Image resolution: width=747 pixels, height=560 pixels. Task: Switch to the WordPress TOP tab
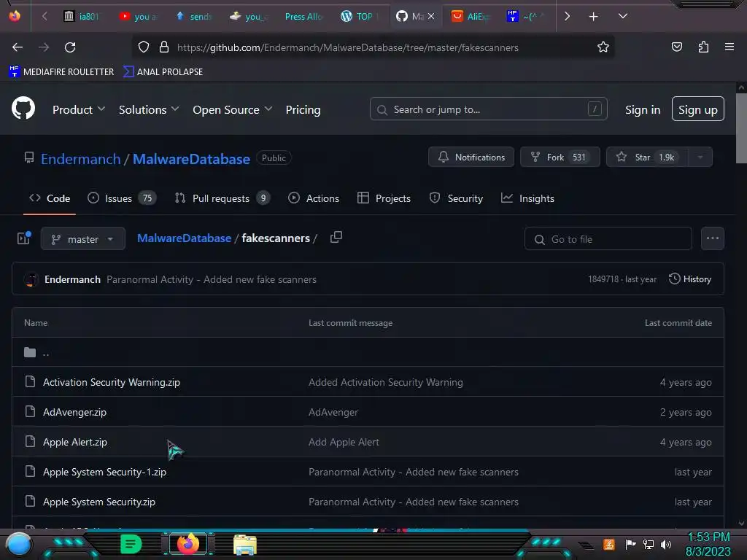click(x=359, y=16)
